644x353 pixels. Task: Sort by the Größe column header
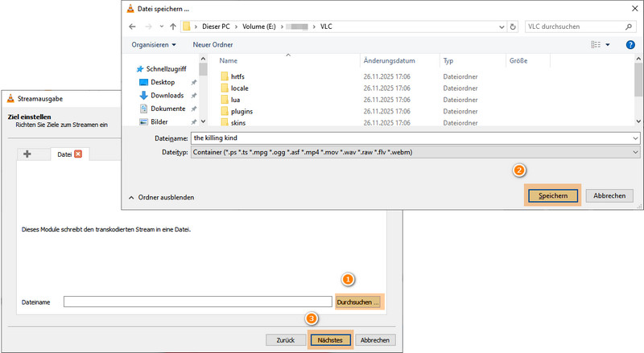coord(518,61)
